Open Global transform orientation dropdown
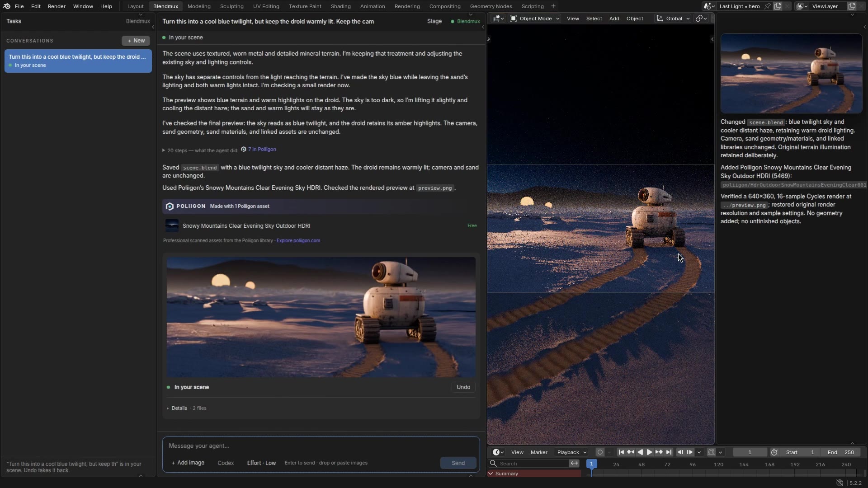 [673, 19]
